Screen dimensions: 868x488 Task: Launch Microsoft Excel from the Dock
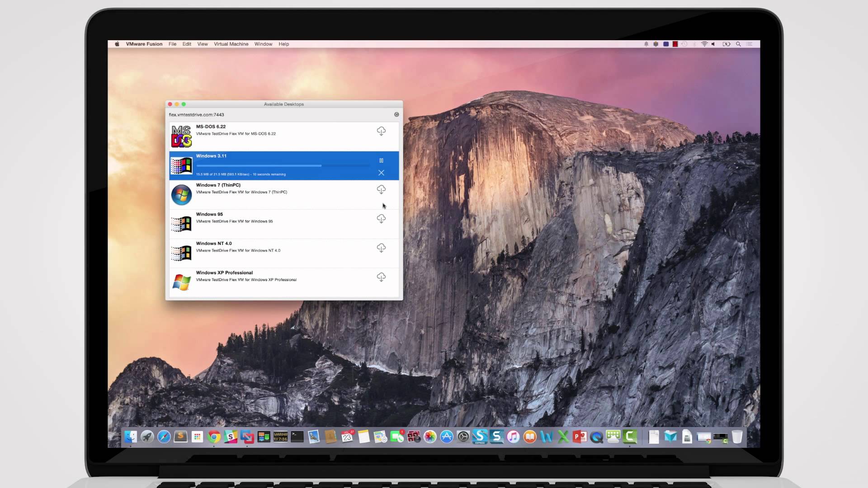tap(563, 436)
